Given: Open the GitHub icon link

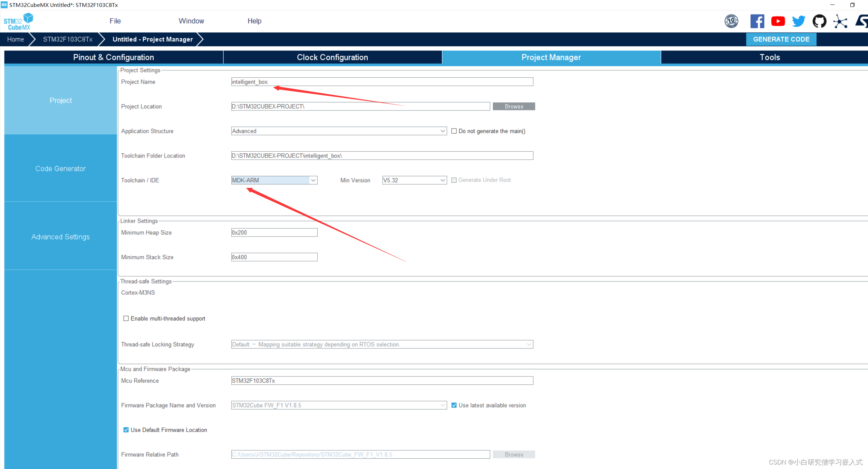Looking at the screenshot, I should click(819, 21).
